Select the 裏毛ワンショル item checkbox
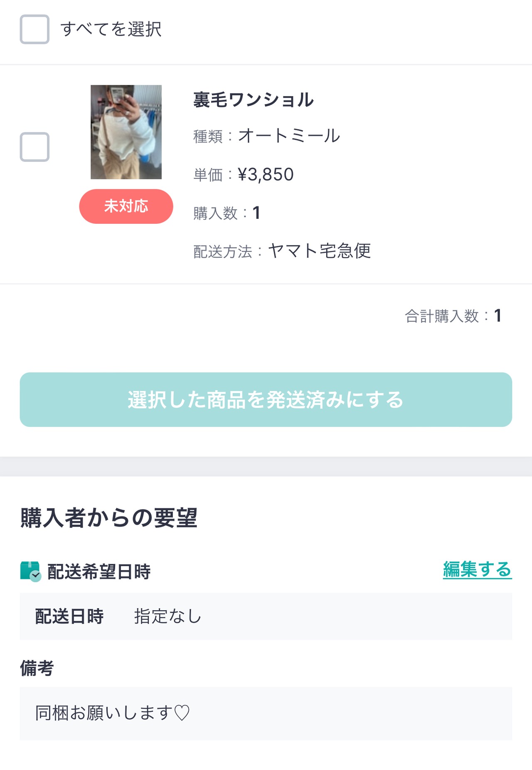Screen dimensions: 532x770 [x=34, y=147]
